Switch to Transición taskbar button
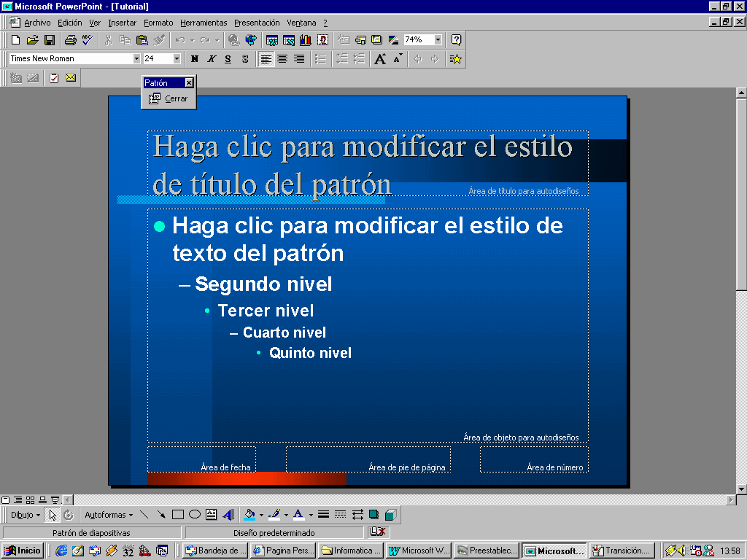Viewport: 747px width, 560px height. [x=622, y=551]
